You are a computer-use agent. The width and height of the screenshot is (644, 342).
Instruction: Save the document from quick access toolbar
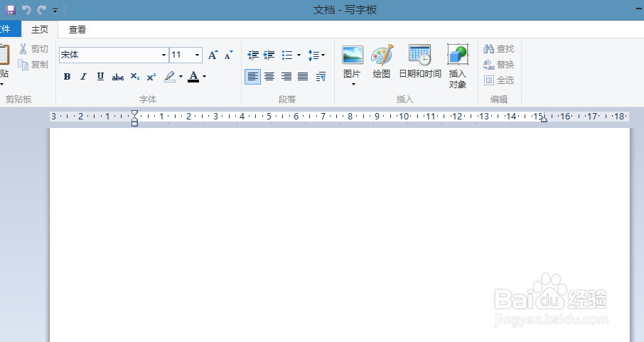coord(10,9)
